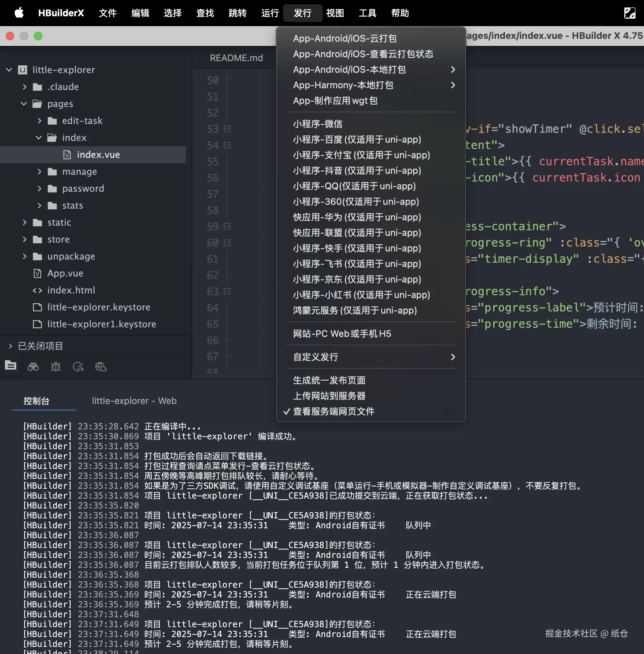The width and height of the screenshot is (644, 654).
Task: Select 小程序-抖音 menu item
Action: (x=371, y=171)
